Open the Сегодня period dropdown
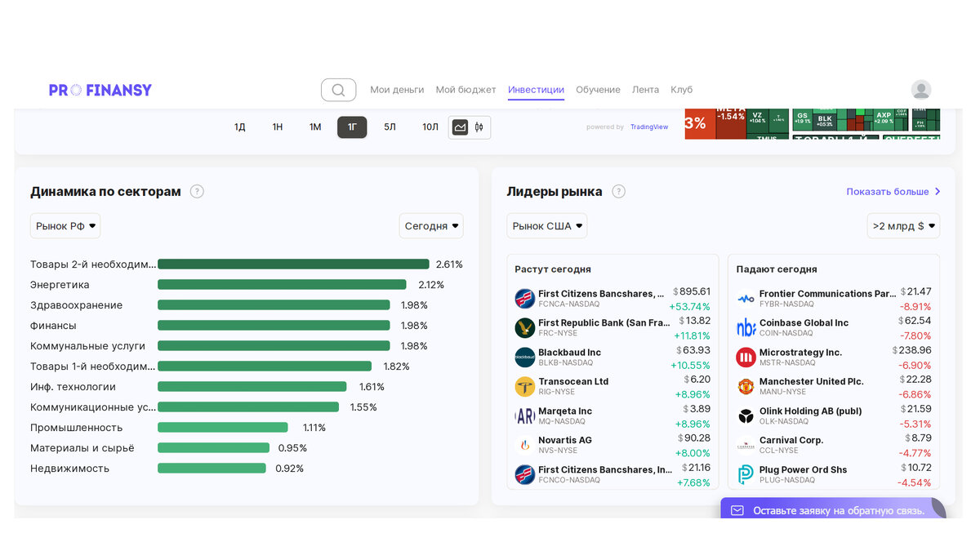The height and width of the screenshot is (551, 980). coord(431,225)
